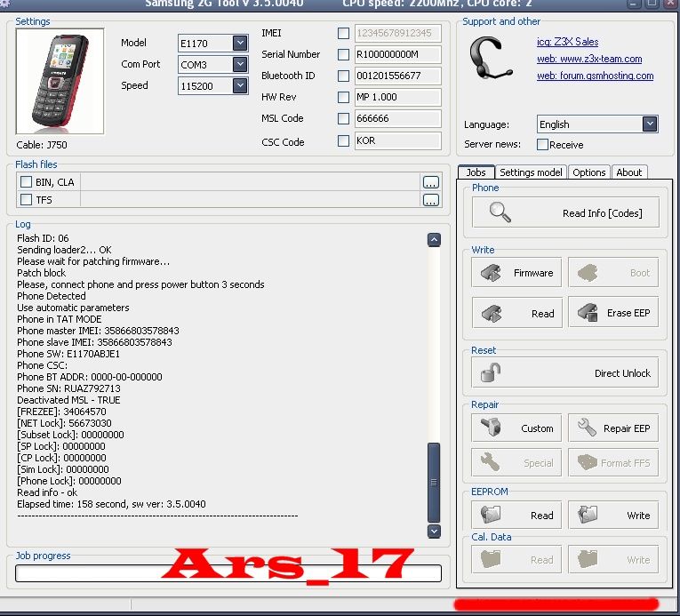The image size is (680, 616).
Task: Click the Serial Number field R100000000M
Action: coord(397,54)
